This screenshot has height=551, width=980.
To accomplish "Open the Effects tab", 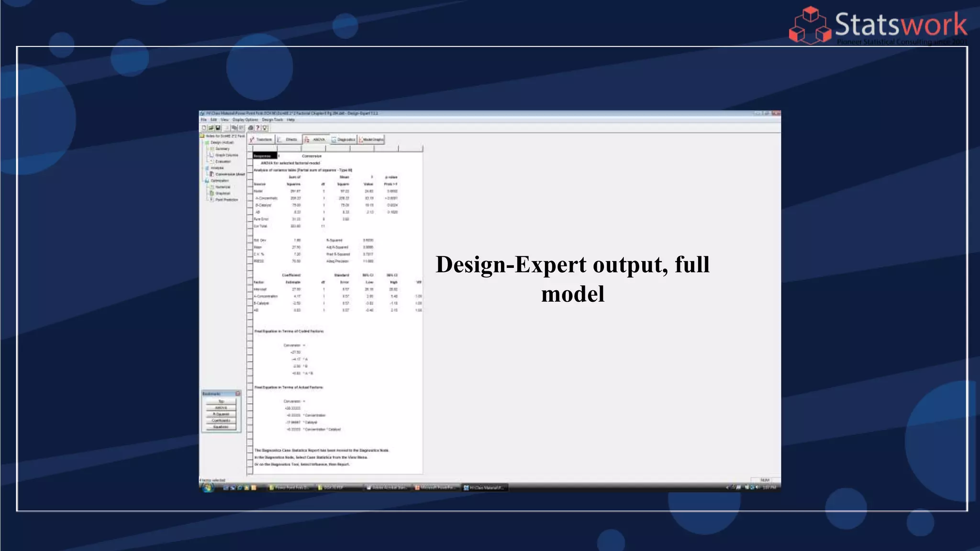I will 289,140.
